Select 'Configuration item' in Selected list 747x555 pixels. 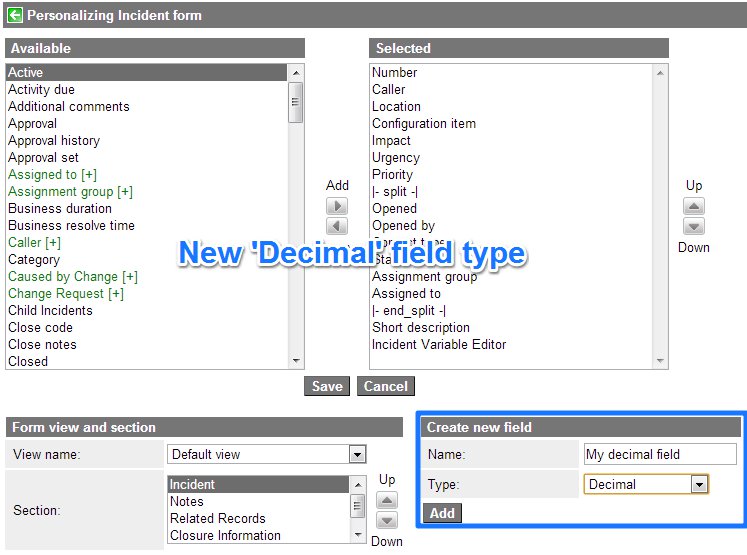tap(423, 123)
